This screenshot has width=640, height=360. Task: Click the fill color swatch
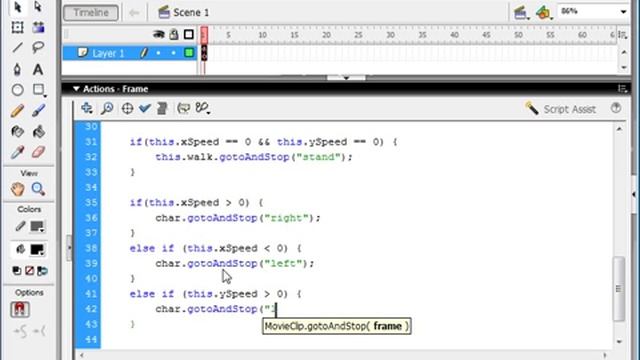37,249
